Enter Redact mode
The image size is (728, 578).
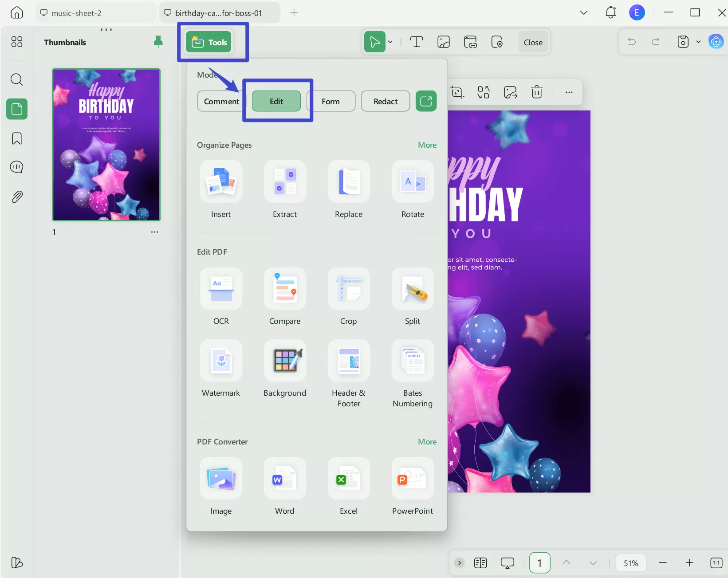pyautogui.click(x=385, y=101)
